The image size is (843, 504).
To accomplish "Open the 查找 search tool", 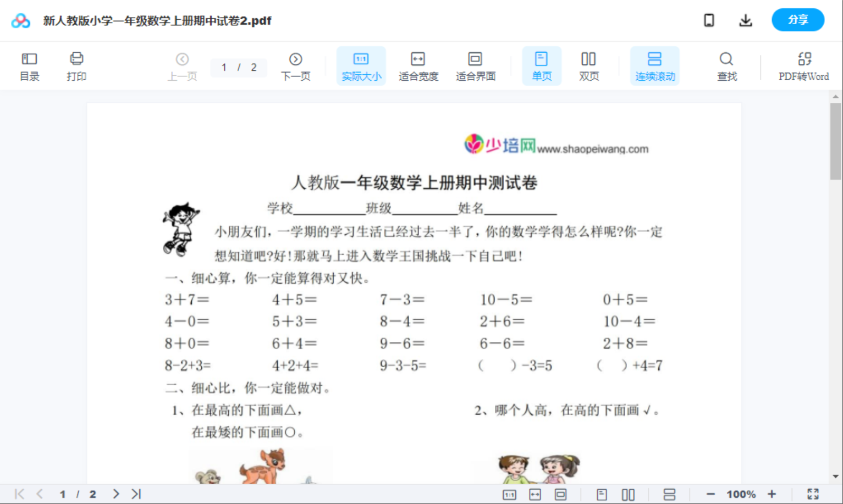I will pyautogui.click(x=726, y=65).
